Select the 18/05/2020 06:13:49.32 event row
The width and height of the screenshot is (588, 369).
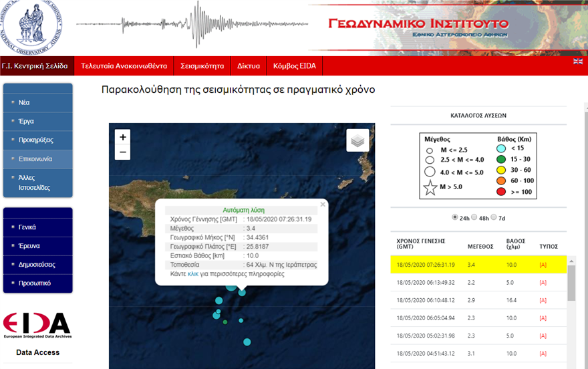478,283
